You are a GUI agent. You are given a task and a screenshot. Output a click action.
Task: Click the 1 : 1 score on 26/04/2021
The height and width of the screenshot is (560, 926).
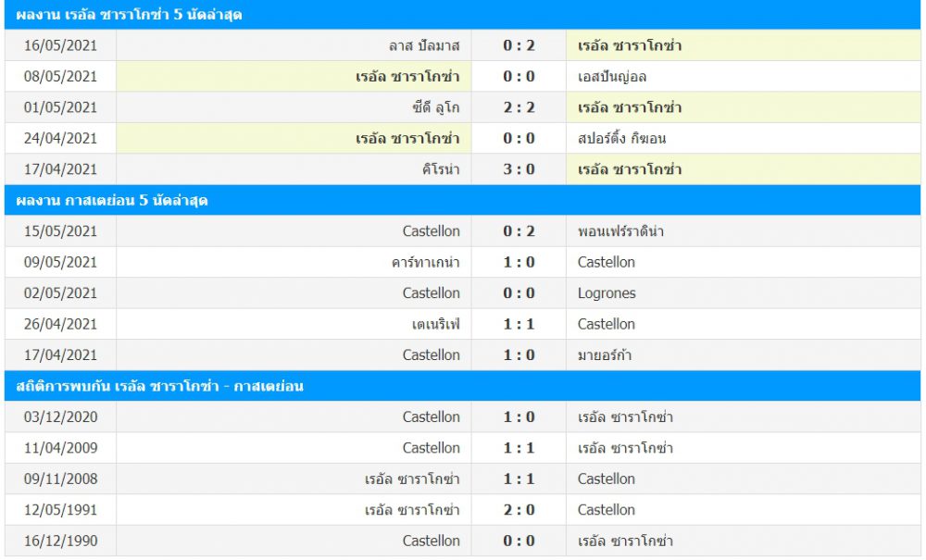519,324
